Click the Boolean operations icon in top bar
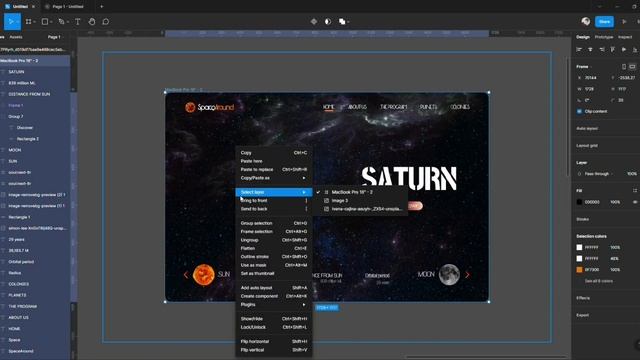 pyautogui.click(x=342, y=22)
